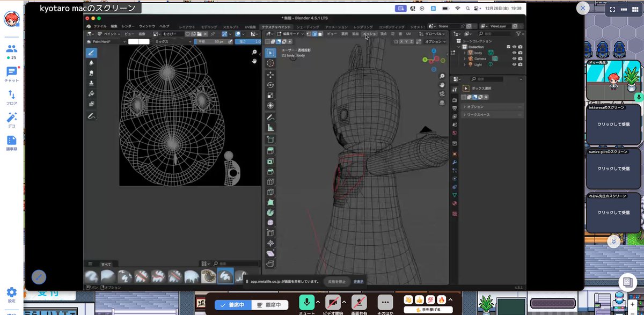Select the Loop Cut tool
Screen dimensions: 644x315
tap(270, 181)
